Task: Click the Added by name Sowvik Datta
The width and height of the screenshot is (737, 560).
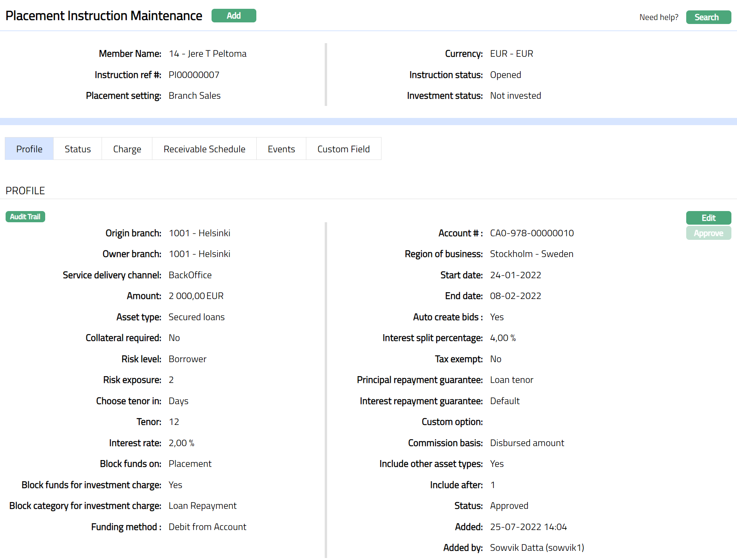Action: [537, 548]
